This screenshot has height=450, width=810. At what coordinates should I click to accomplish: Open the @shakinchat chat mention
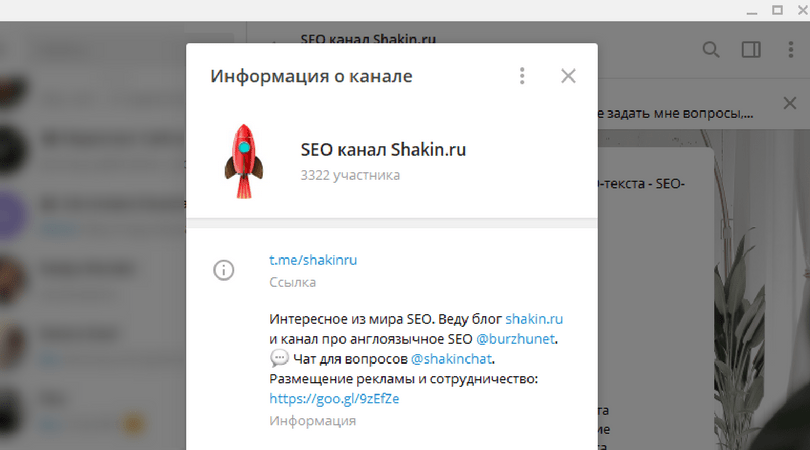451,359
